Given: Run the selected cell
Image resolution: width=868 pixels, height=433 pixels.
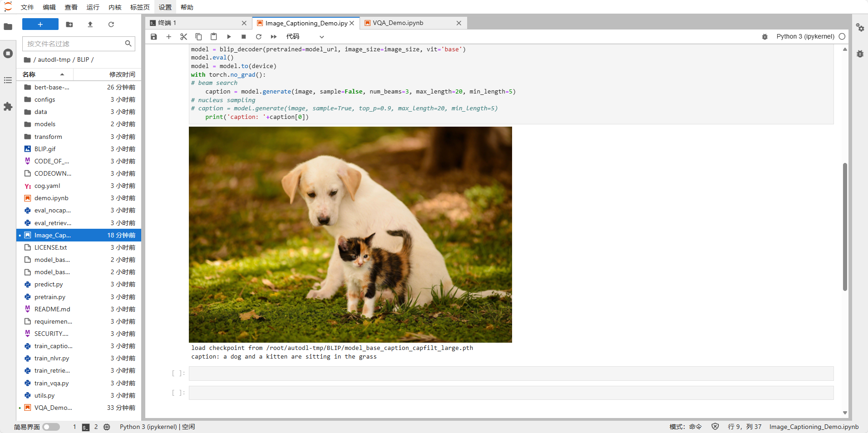Looking at the screenshot, I should 229,37.
